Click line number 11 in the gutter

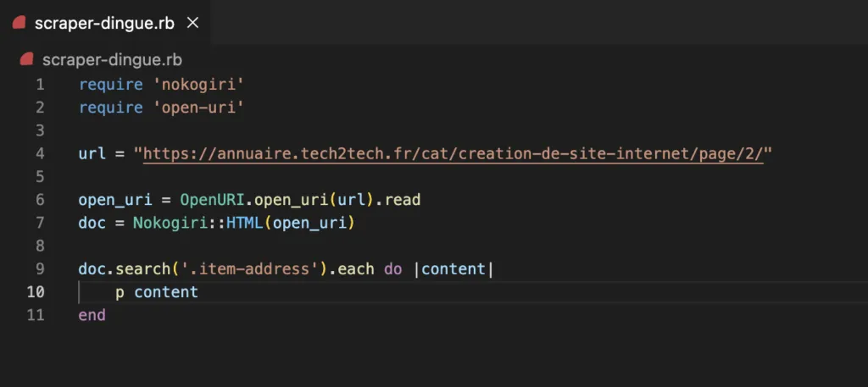(36, 315)
